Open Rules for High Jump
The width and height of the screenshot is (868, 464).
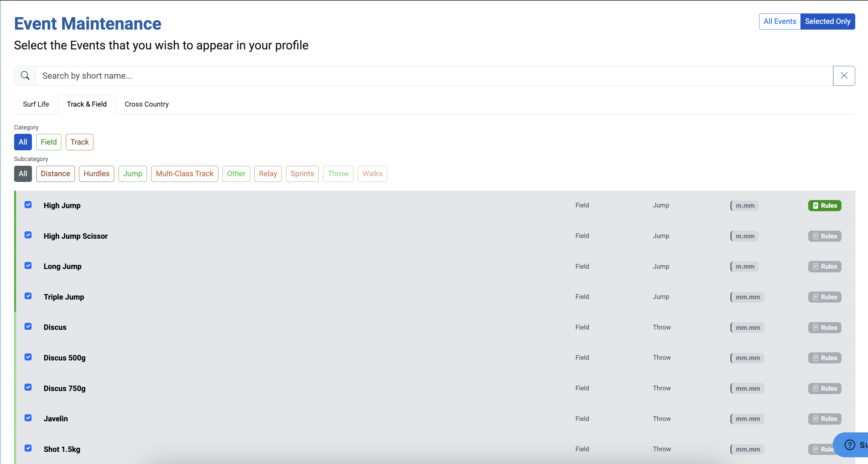click(825, 205)
